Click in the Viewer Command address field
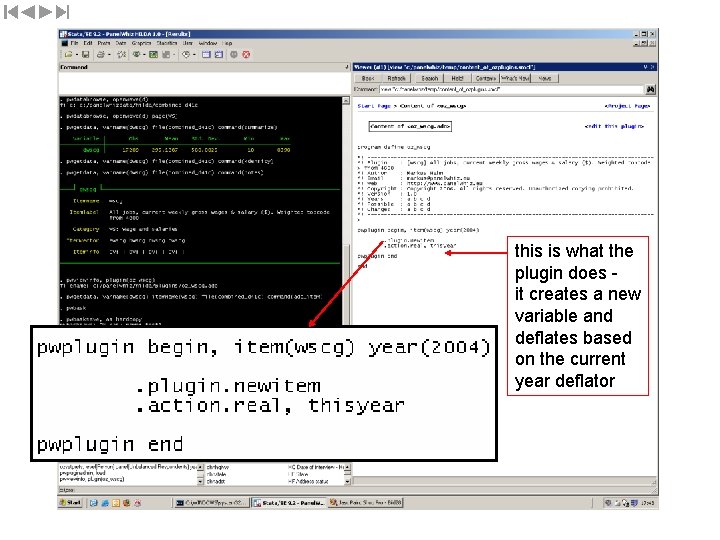Viewport: 720px width, 540px height. click(x=511, y=89)
